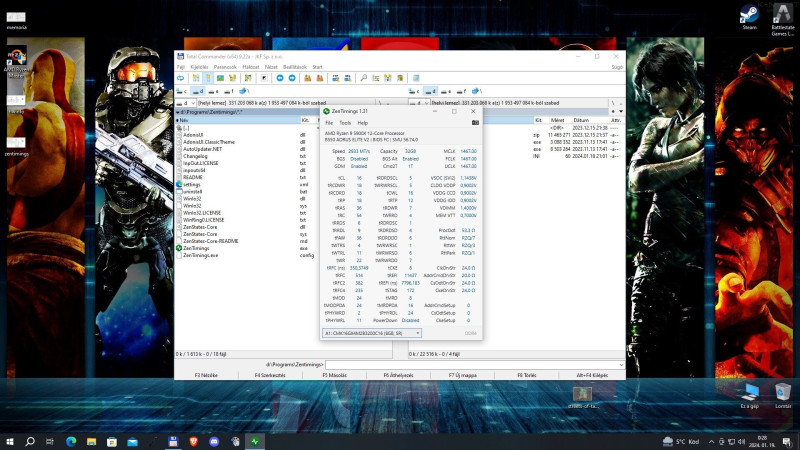This screenshot has height=450, width=800.
Task: Open AMD Ryzen Master desktop shortcut
Action: [x=16, y=64]
